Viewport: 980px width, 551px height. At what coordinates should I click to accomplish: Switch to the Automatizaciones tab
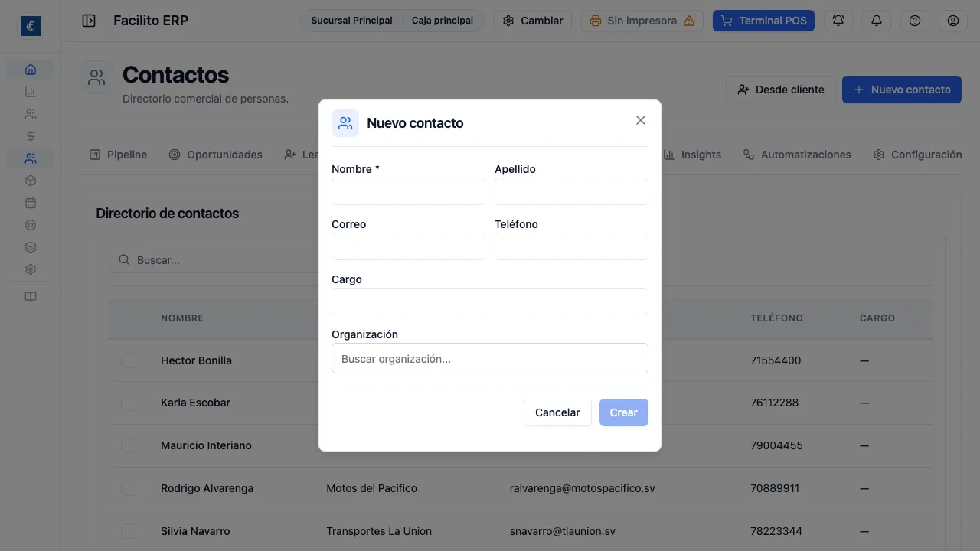click(x=797, y=155)
